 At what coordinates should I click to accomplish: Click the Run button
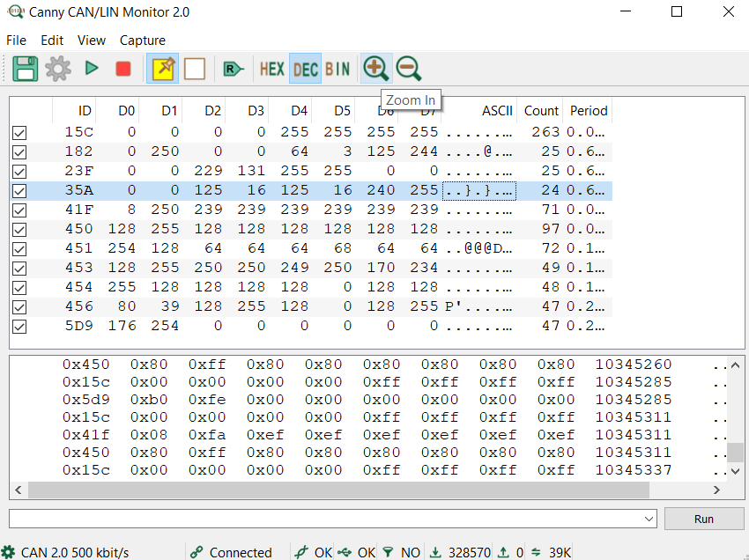(704, 519)
